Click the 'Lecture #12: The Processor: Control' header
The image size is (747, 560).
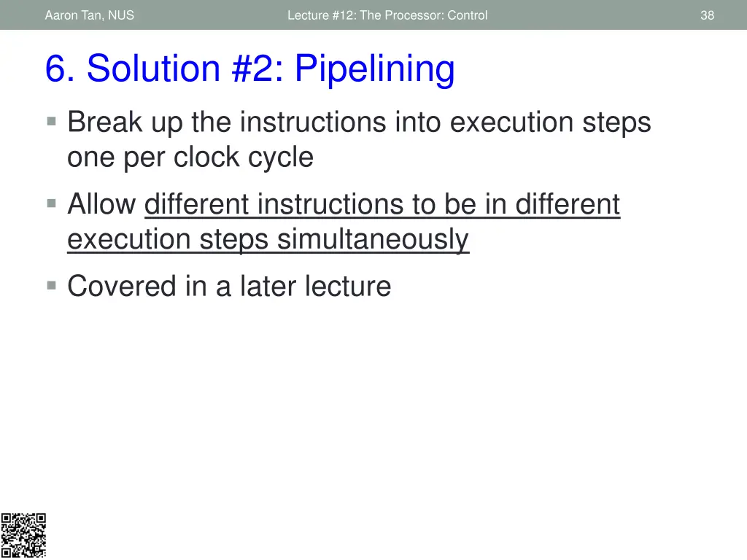click(x=387, y=15)
